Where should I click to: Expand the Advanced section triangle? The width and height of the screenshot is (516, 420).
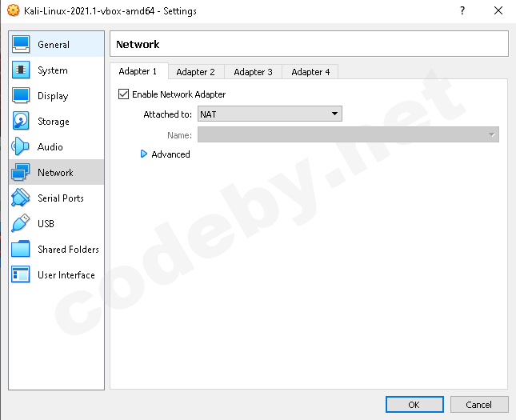pos(144,154)
